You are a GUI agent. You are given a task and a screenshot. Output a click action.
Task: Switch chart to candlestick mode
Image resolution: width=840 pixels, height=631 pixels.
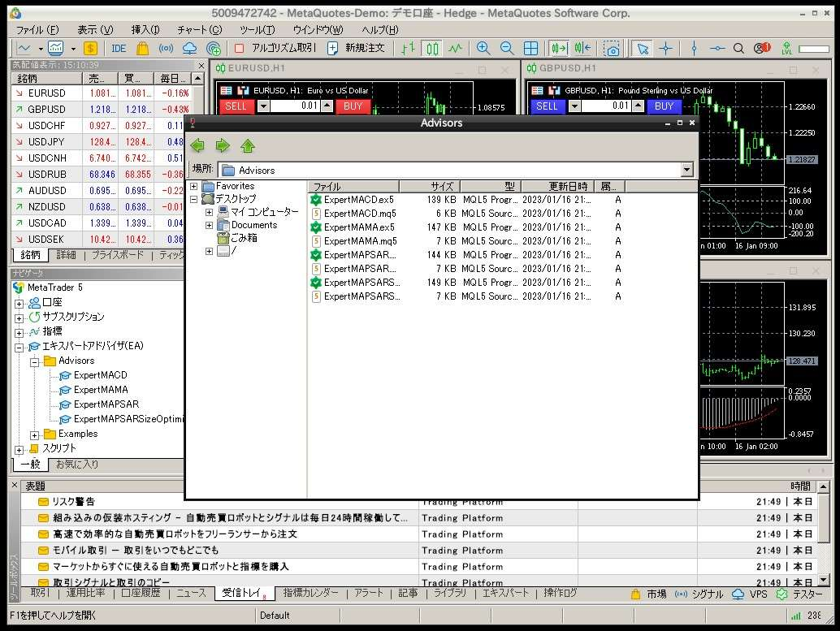[x=432, y=49]
